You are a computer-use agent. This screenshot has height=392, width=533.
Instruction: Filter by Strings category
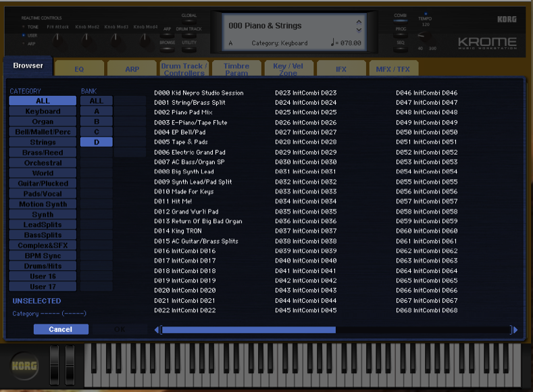(x=43, y=142)
